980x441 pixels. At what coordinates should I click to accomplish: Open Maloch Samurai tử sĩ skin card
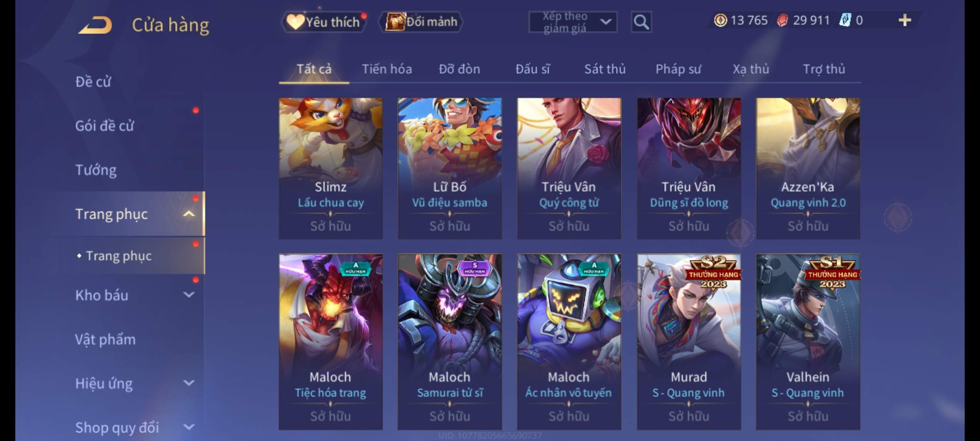click(450, 342)
